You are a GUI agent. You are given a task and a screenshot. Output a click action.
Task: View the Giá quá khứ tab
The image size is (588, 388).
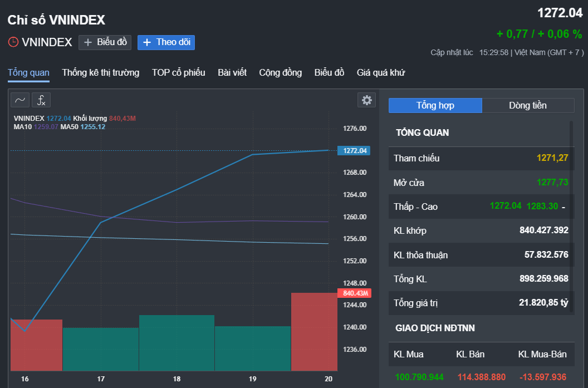381,73
